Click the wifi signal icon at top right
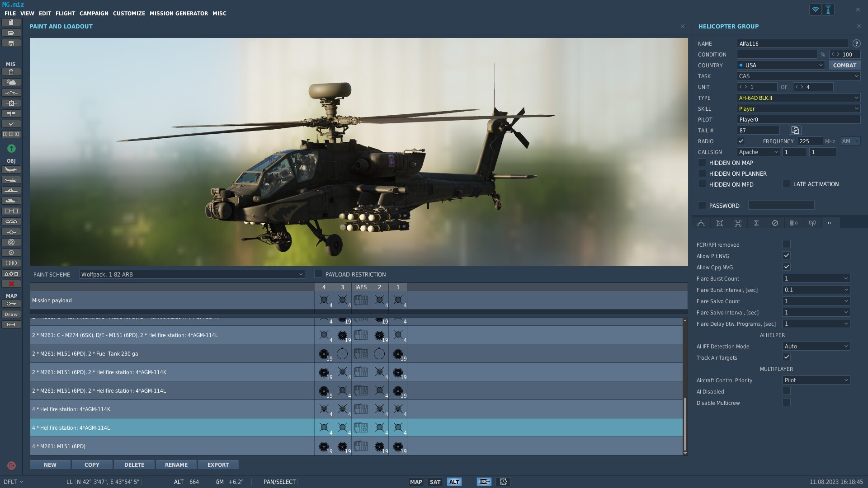Screen dimensions: 868x488 point(815,9)
